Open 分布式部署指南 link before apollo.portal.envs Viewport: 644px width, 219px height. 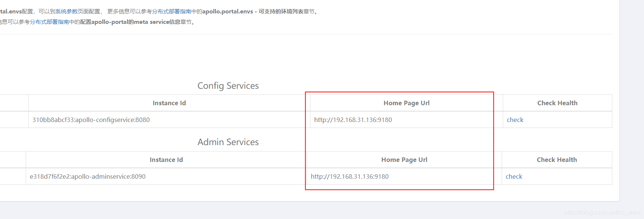[171, 12]
